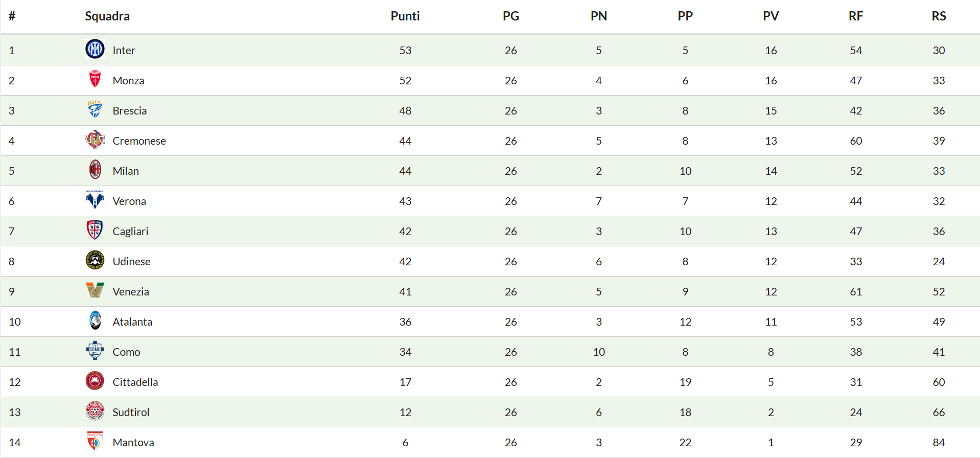Sort by the Squadra column header
The image size is (980, 458).
[x=107, y=16]
